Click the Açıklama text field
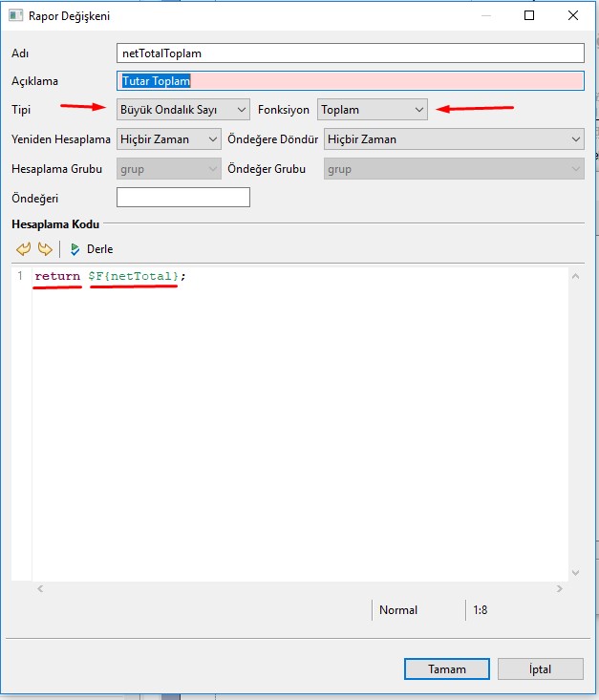 (350, 81)
